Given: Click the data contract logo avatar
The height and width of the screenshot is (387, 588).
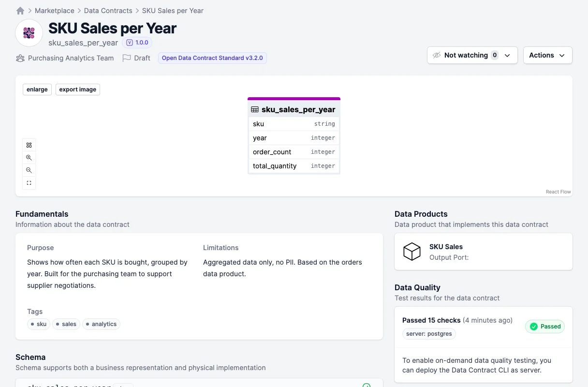Looking at the screenshot, I should pyautogui.click(x=29, y=33).
